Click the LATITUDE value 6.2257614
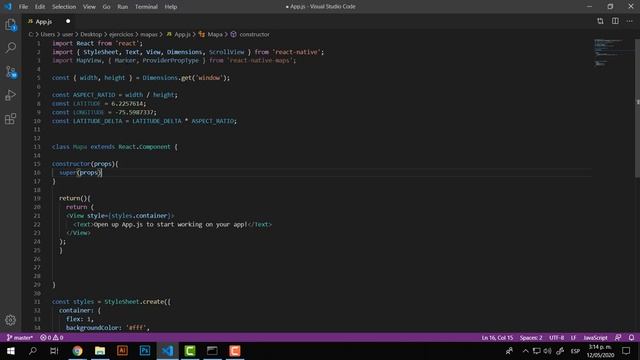The height and width of the screenshot is (360, 640). [x=127, y=104]
